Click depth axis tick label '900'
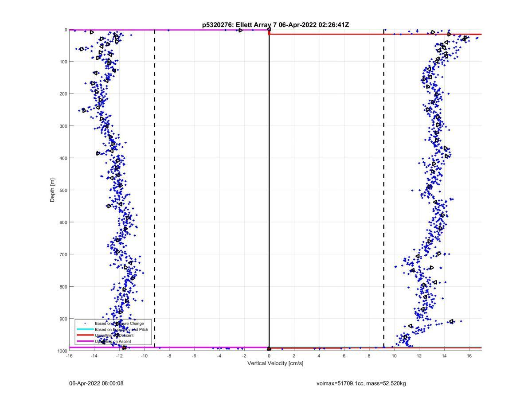Image resolution: width=532 pixels, height=394 pixels. (63, 319)
